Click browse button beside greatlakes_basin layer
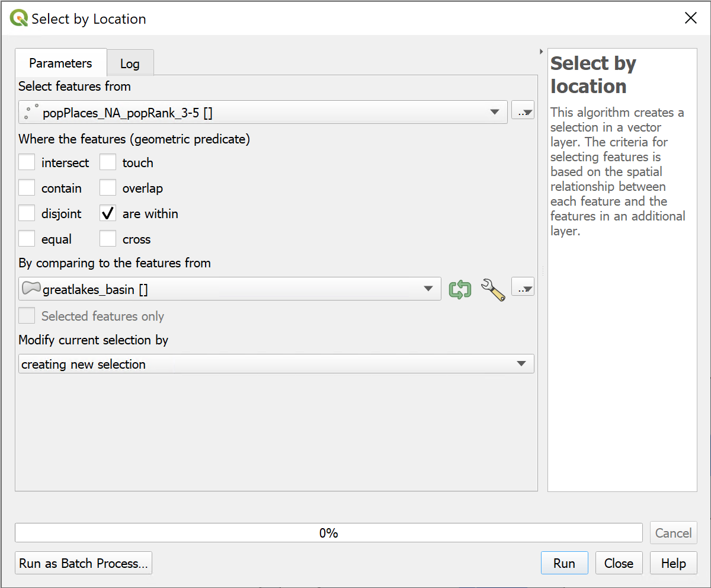 point(523,289)
